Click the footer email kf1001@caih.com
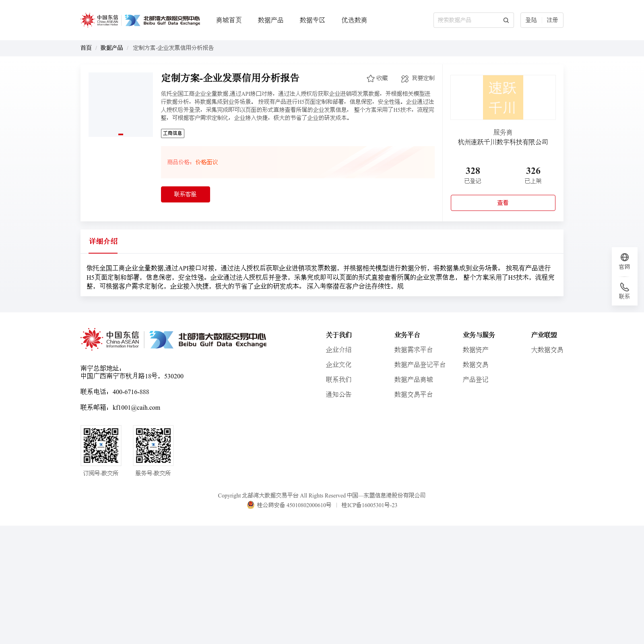Image resolution: width=644 pixels, height=644 pixels. 136,408
